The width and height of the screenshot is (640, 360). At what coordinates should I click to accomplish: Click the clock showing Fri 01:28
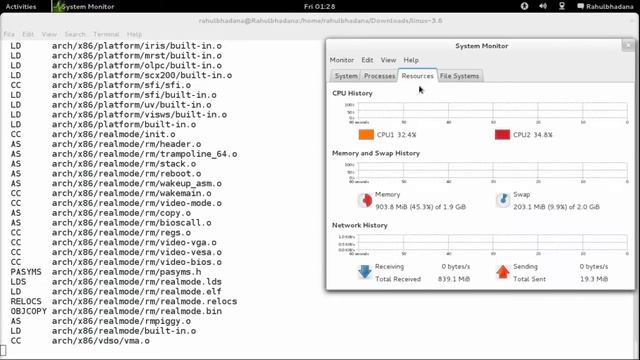coord(320,7)
